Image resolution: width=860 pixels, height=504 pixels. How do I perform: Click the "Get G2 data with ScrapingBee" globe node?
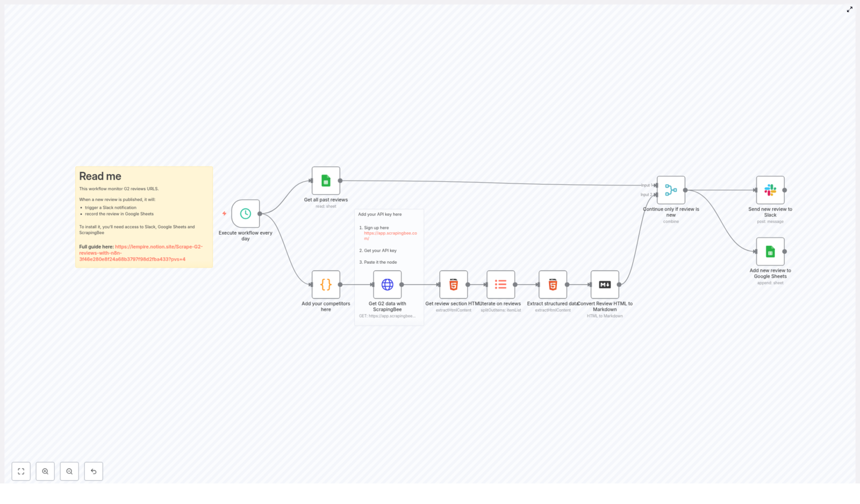388,285
